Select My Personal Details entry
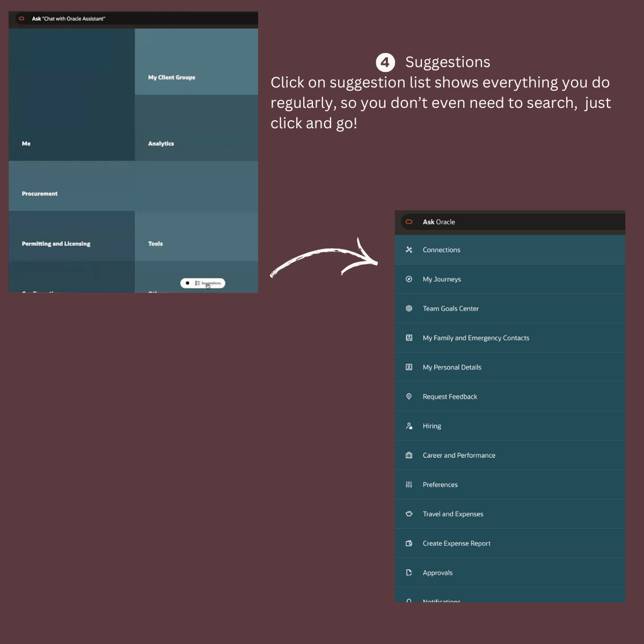This screenshot has height=644, width=644. point(452,368)
